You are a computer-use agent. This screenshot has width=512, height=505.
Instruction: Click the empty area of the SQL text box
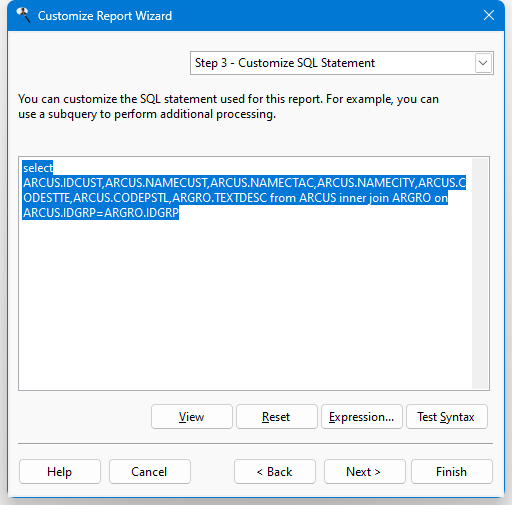click(245, 303)
